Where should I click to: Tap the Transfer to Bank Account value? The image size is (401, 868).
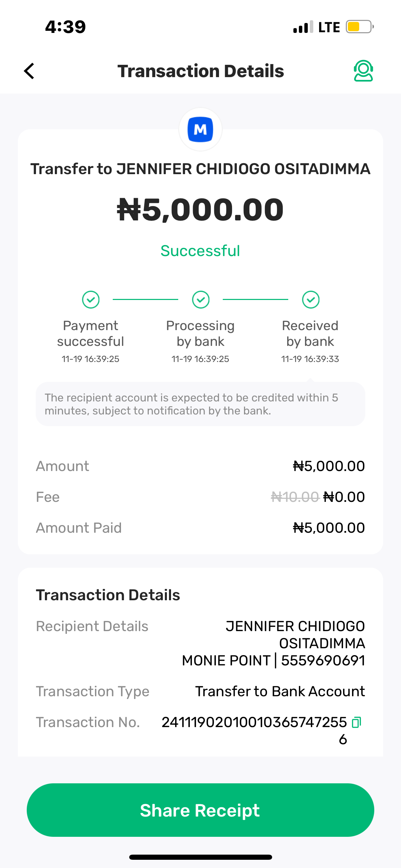tap(280, 691)
